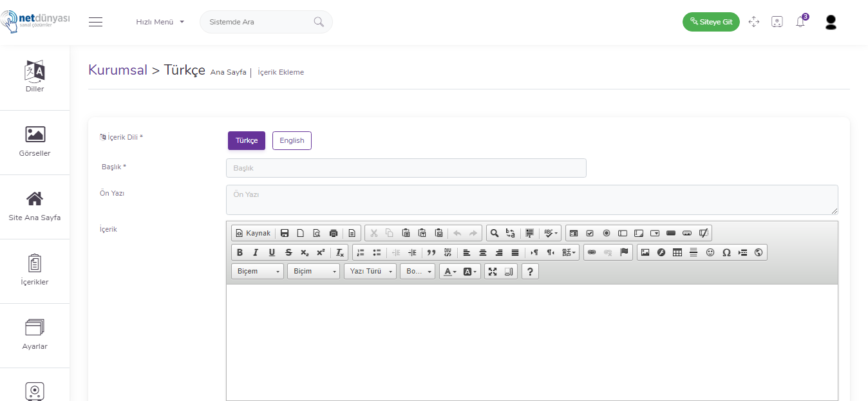The image size is (868, 401).
Task: Toggle Bold formatting
Action: (x=240, y=252)
